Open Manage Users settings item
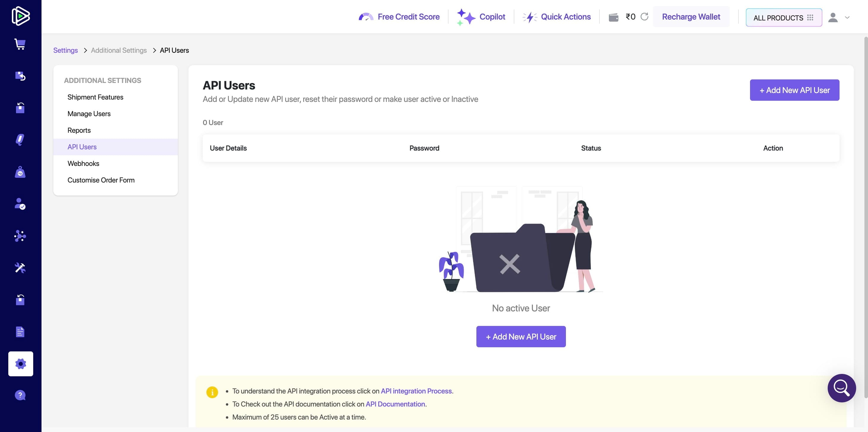Viewport: 868px width, 432px height. (x=89, y=113)
